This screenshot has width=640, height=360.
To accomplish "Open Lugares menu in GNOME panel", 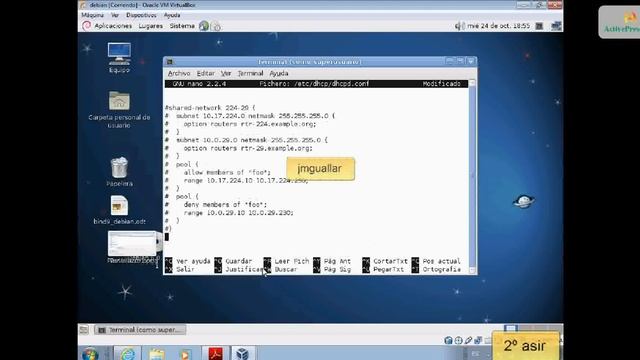I will point(151,26).
